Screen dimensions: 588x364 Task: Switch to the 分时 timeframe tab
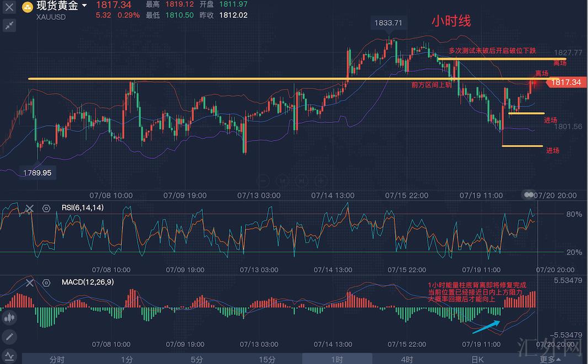pyautogui.click(x=57, y=359)
